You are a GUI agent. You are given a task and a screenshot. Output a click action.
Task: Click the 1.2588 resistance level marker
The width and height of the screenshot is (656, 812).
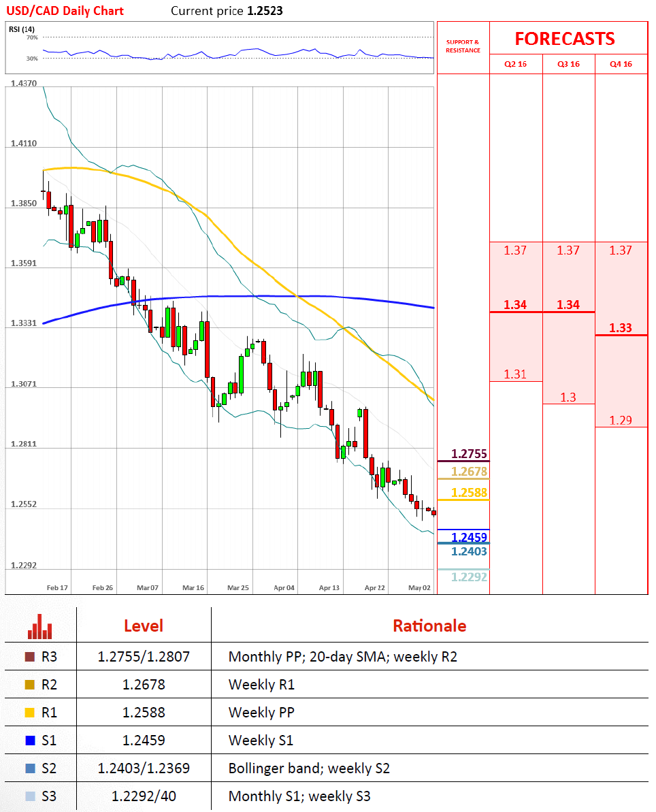pos(469,493)
